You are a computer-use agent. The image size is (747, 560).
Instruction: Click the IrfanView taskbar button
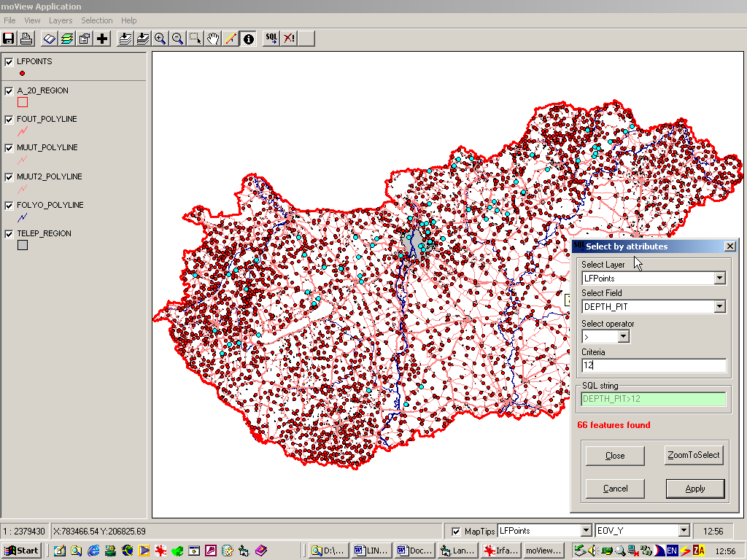(x=500, y=551)
